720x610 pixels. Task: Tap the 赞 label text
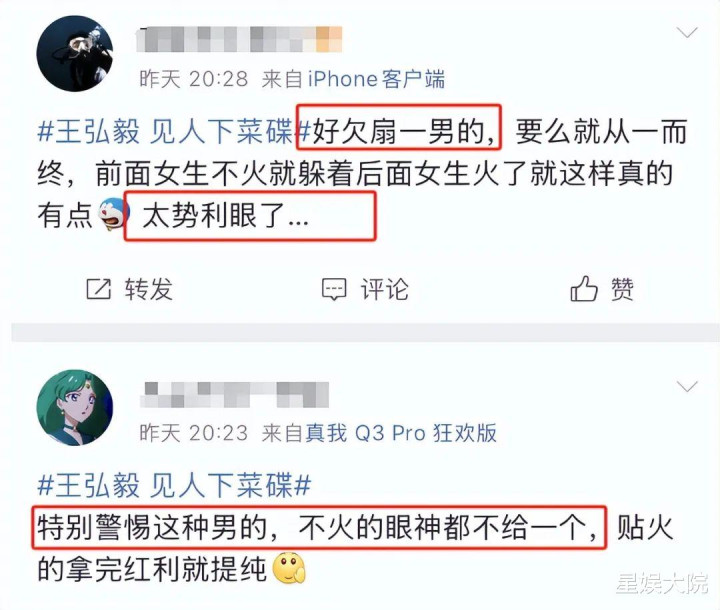point(622,289)
